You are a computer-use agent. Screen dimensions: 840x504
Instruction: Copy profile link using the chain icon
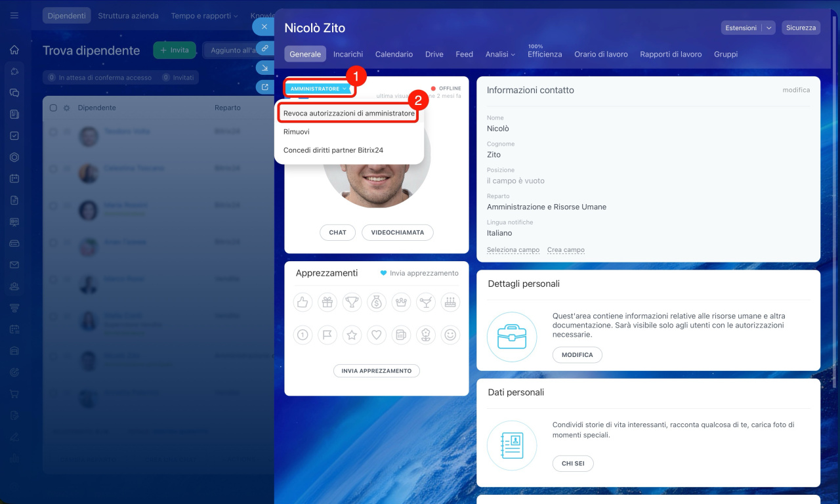264,48
